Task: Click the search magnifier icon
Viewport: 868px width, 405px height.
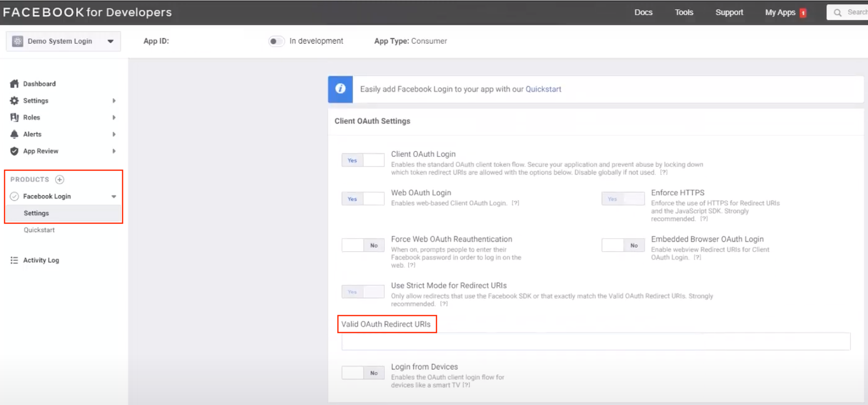Action: click(838, 12)
